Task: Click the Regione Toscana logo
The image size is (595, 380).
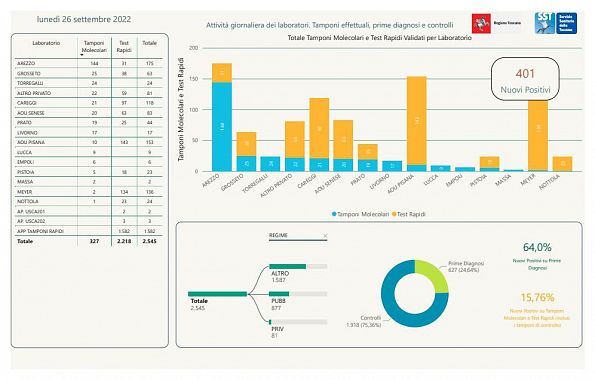Action: point(496,23)
